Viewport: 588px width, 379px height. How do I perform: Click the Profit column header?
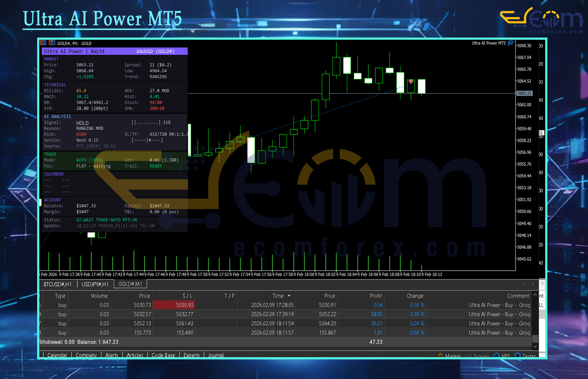(x=375, y=296)
